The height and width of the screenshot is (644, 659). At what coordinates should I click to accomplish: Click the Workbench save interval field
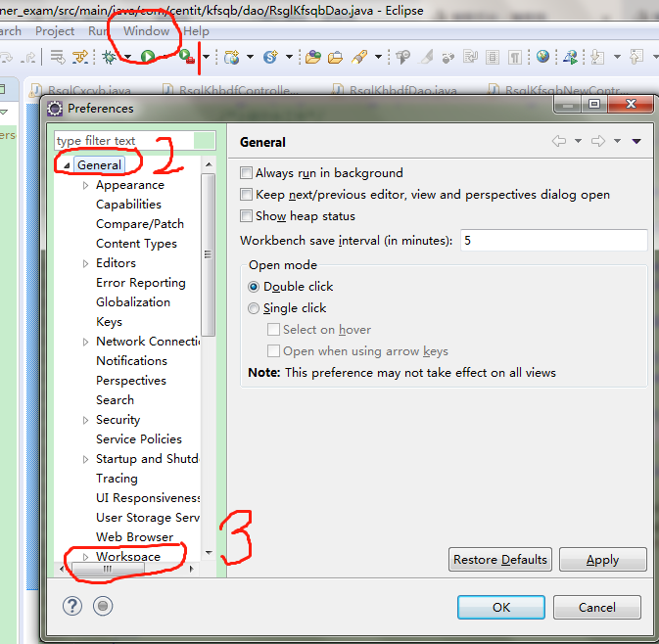pyautogui.click(x=553, y=241)
